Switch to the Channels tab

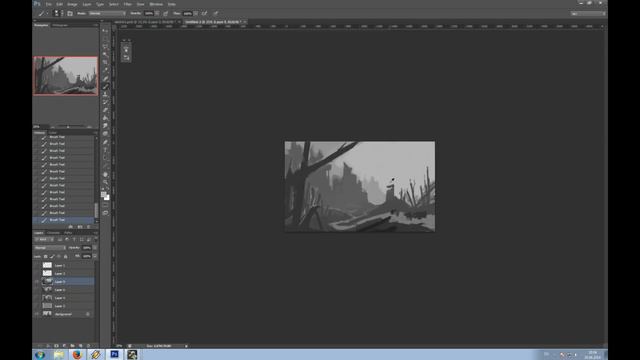(x=53, y=233)
